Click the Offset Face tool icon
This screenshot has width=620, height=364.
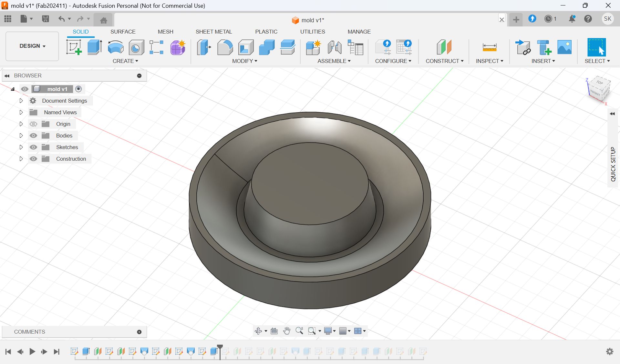pos(288,47)
